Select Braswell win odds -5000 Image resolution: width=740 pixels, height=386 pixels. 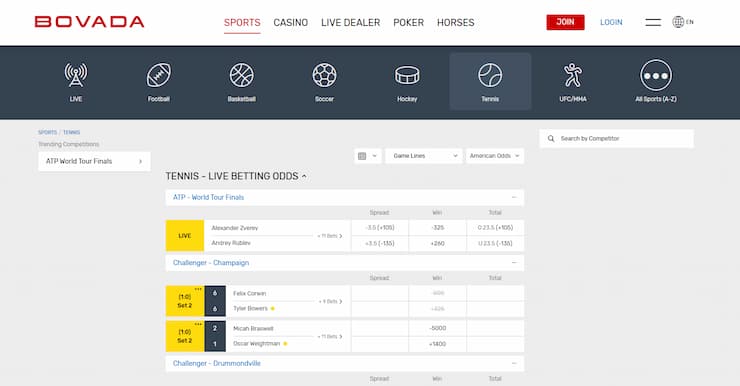click(x=437, y=328)
